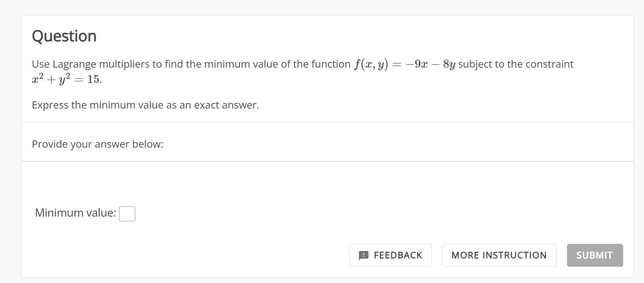Viewport: 644px width, 283px height.
Task: Click the Express the minimum value sentence
Action: pyautogui.click(x=145, y=105)
